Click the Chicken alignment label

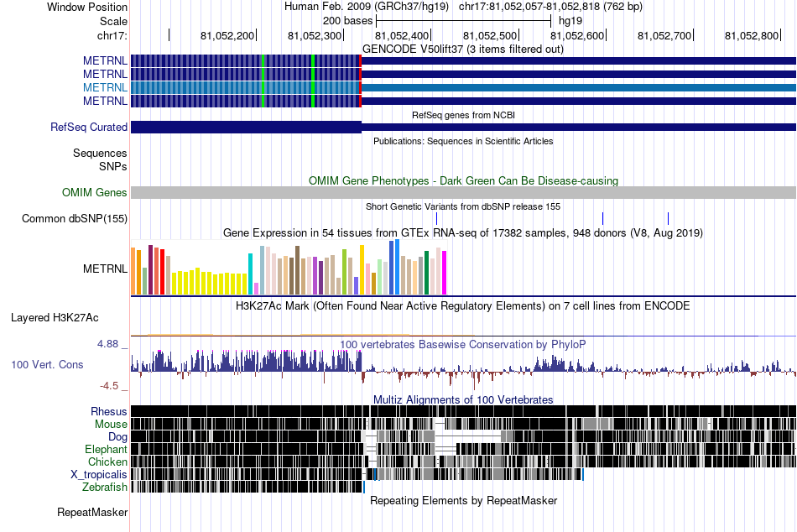click(107, 462)
